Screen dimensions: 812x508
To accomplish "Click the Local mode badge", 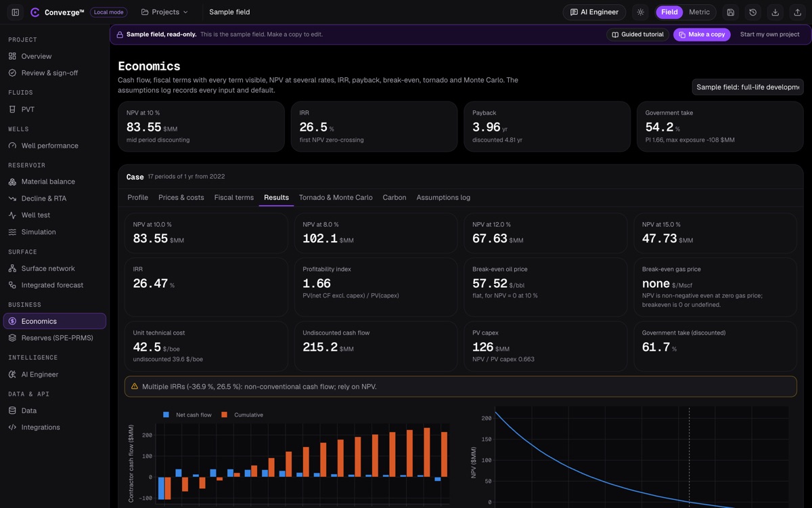I will click(109, 12).
